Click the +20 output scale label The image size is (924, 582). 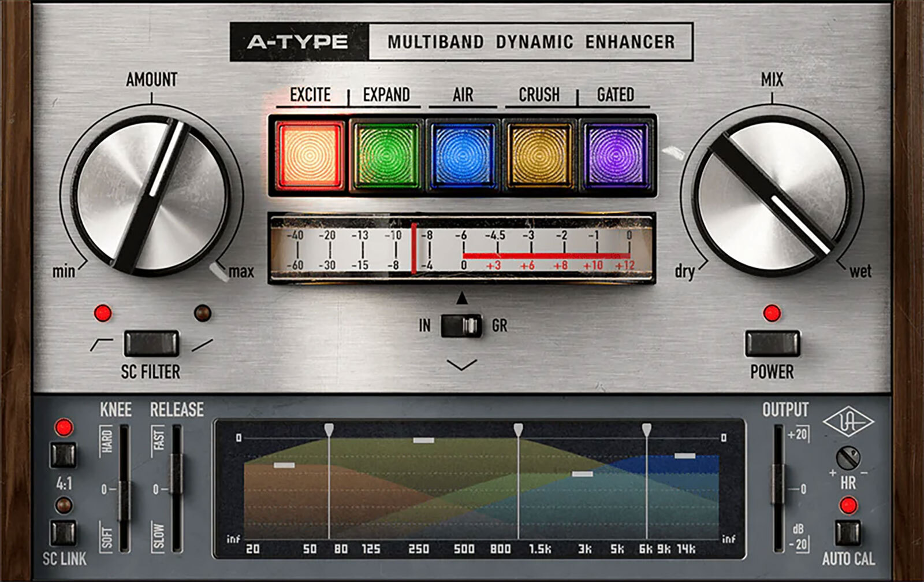click(x=797, y=434)
